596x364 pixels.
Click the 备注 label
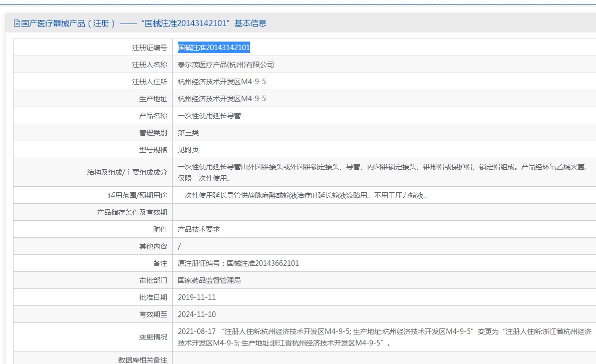click(160, 263)
